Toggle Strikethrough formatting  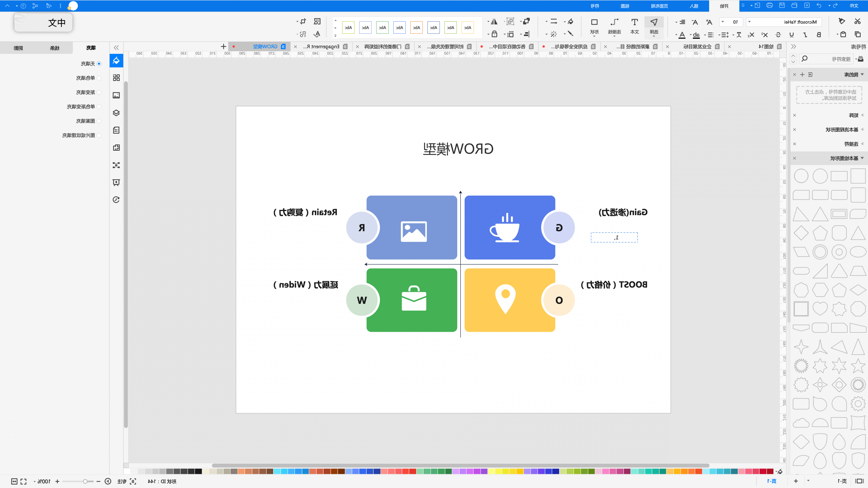click(778, 35)
